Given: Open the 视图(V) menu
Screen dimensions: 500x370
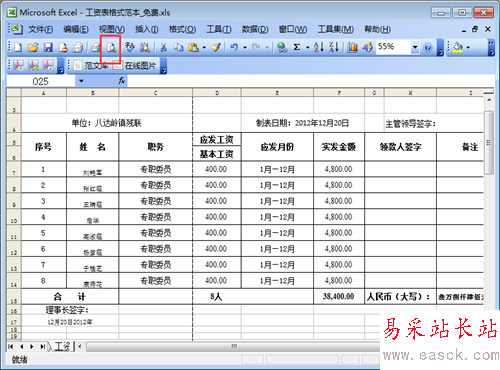Looking at the screenshot, I should pos(112,30).
